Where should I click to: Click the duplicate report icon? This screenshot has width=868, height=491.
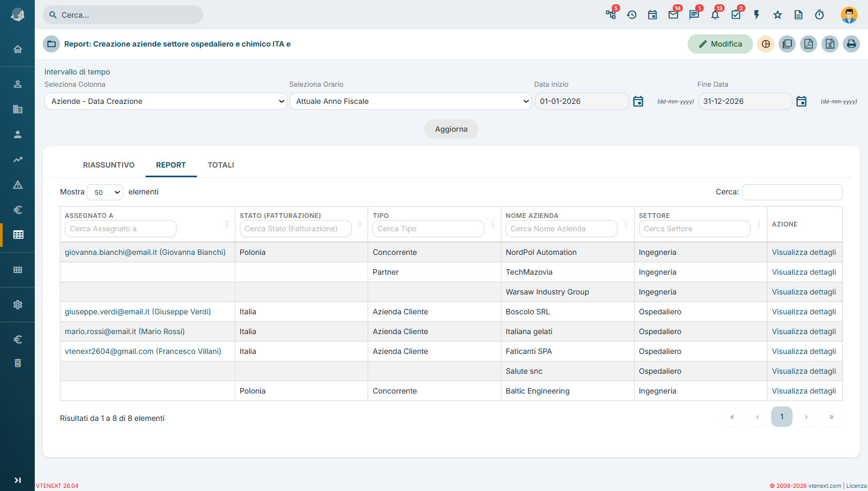pyautogui.click(x=787, y=44)
